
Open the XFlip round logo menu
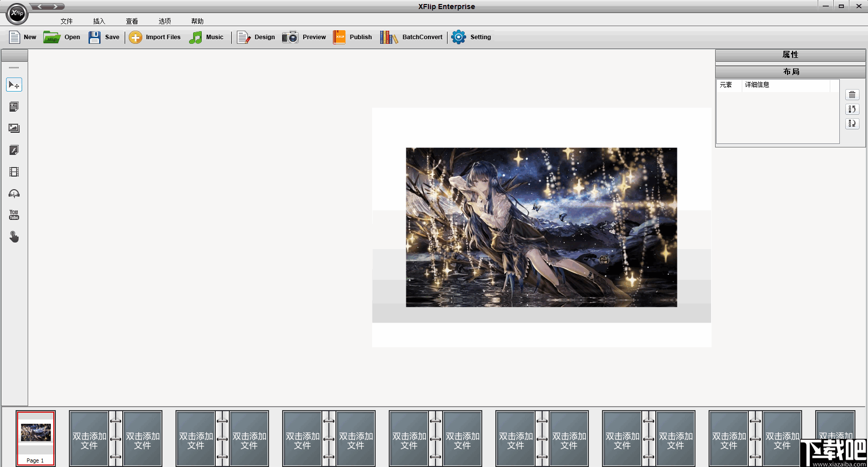(17, 14)
